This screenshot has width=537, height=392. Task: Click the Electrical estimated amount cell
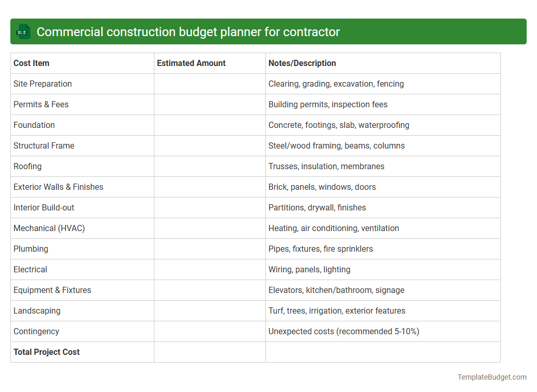tap(209, 269)
